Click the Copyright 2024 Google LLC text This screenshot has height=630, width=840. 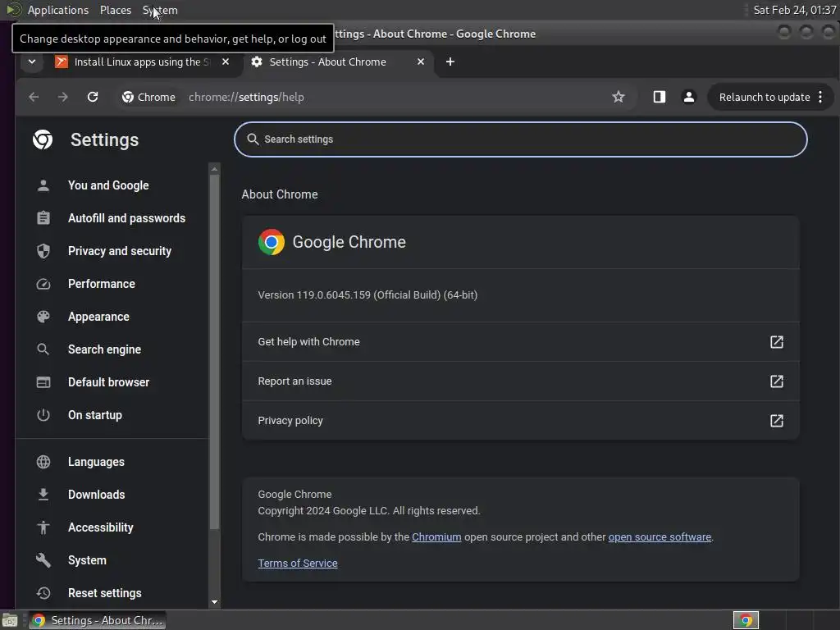[x=368, y=510]
